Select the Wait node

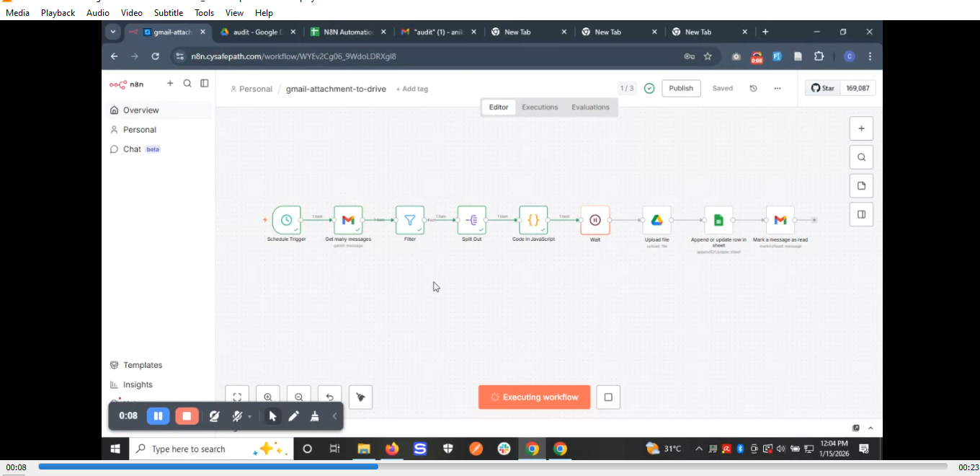click(595, 220)
